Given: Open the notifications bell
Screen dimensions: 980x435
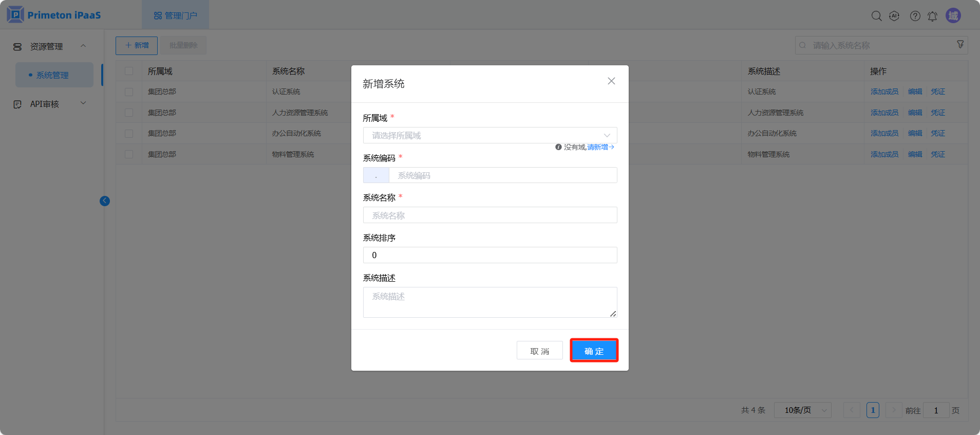Looking at the screenshot, I should tap(932, 16).
